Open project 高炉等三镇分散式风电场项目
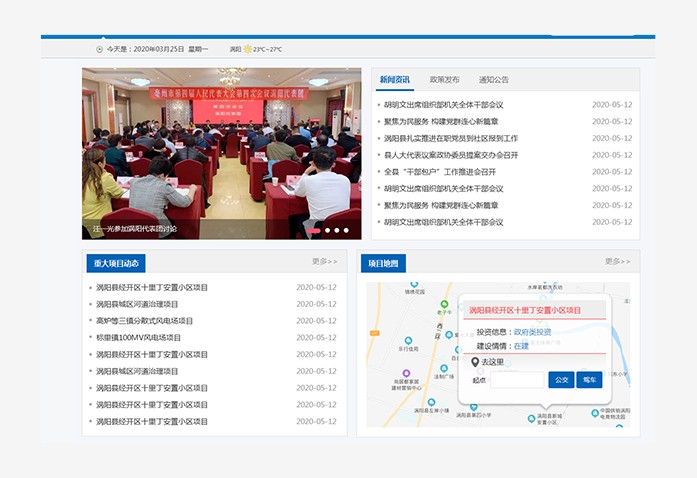This screenshot has height=478, width=697. tap(144, 321)
